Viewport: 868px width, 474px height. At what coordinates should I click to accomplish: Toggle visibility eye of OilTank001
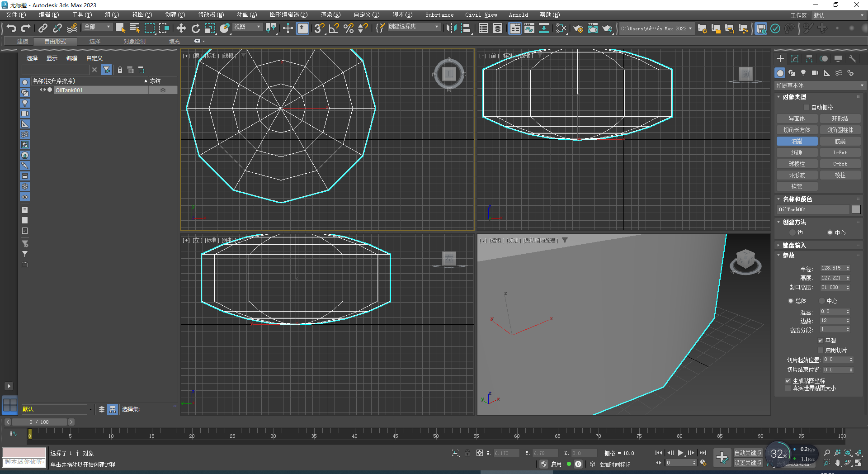[x=42, y=90]
